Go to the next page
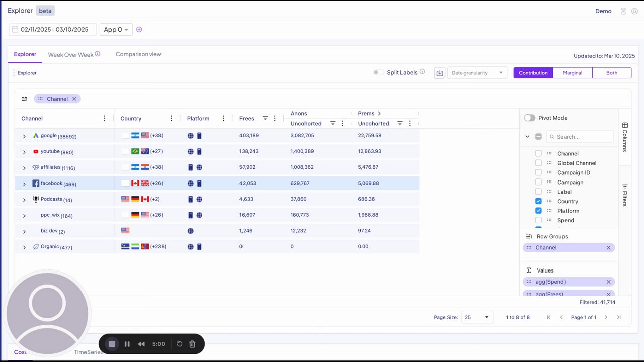Viewport: 644px width, 362px height. [x=606, y=317]
